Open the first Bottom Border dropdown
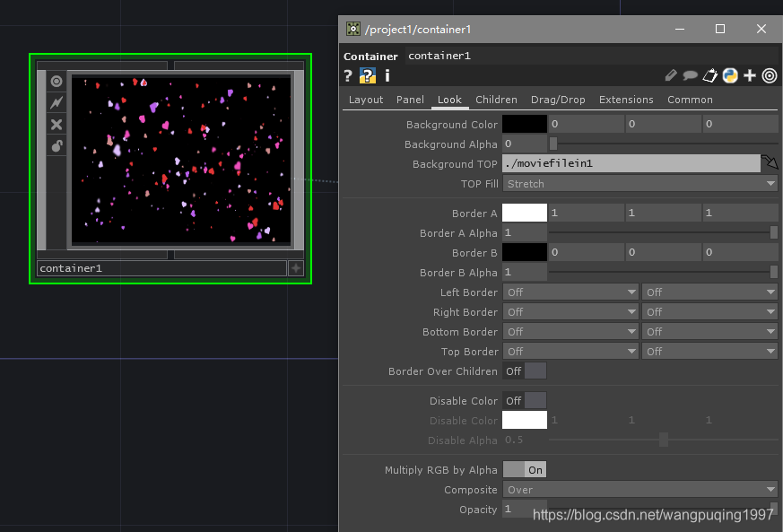783x532 pixels. point(570,332)
